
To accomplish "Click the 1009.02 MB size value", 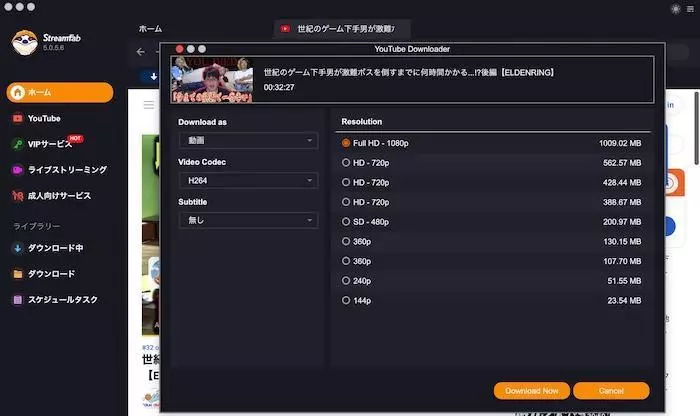I will [620, 143].
